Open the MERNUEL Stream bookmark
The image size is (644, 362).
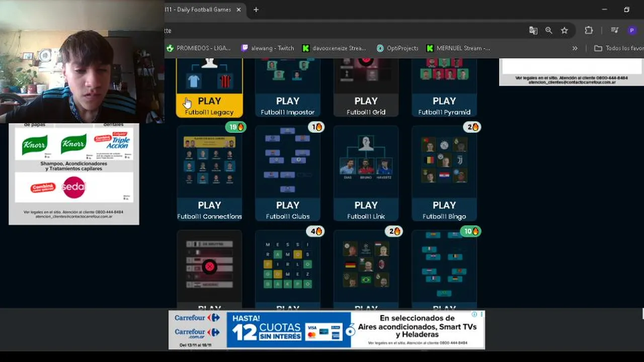[x=458, y=48]
